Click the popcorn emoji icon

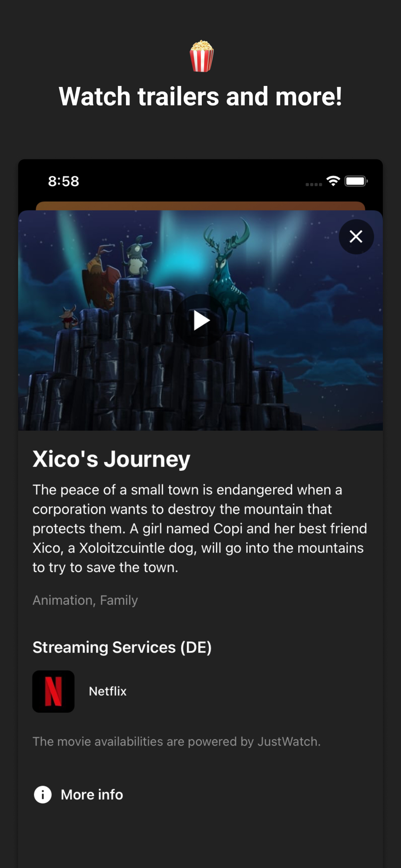(x=201, y=56)
